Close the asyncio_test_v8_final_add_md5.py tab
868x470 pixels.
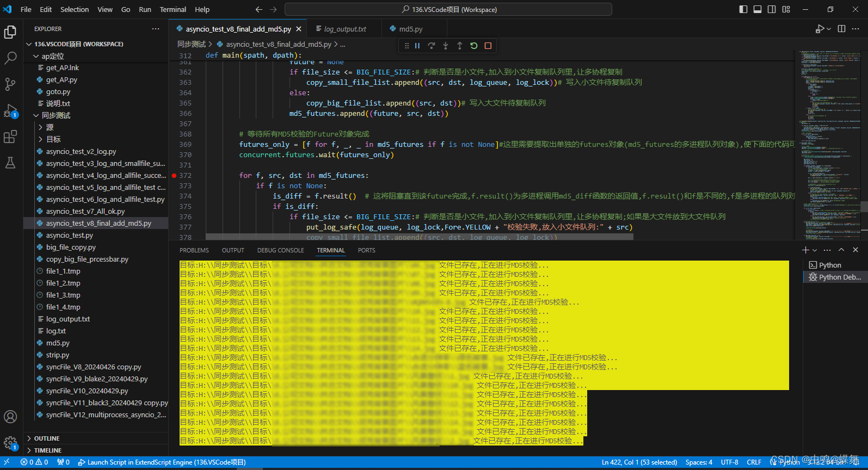[x=299, y=29]
